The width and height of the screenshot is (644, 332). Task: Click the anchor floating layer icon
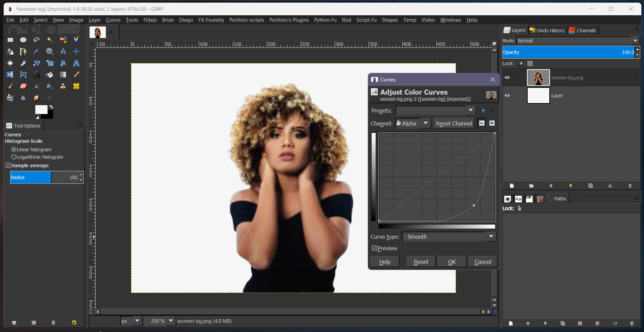click(x=610, y=185)
